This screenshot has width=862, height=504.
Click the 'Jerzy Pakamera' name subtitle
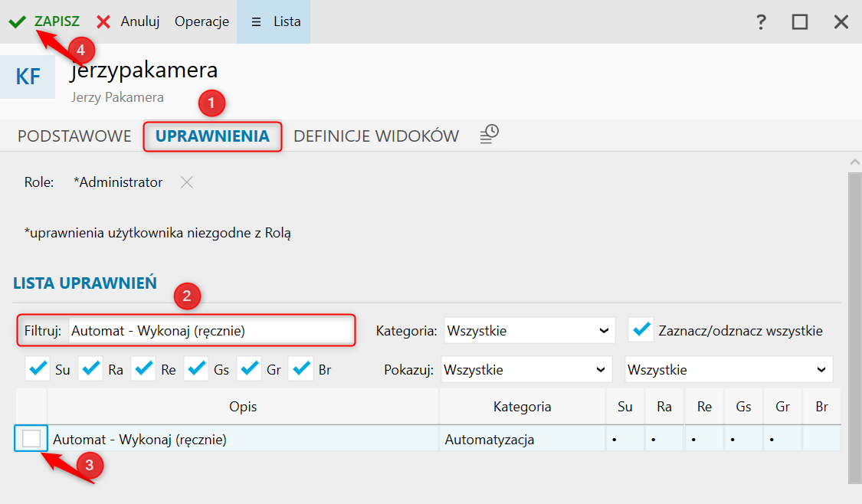117,97
